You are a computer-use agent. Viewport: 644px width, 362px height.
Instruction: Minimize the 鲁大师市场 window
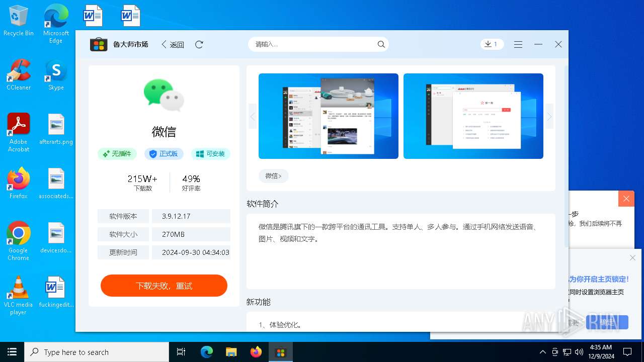[x=538, y=44]
